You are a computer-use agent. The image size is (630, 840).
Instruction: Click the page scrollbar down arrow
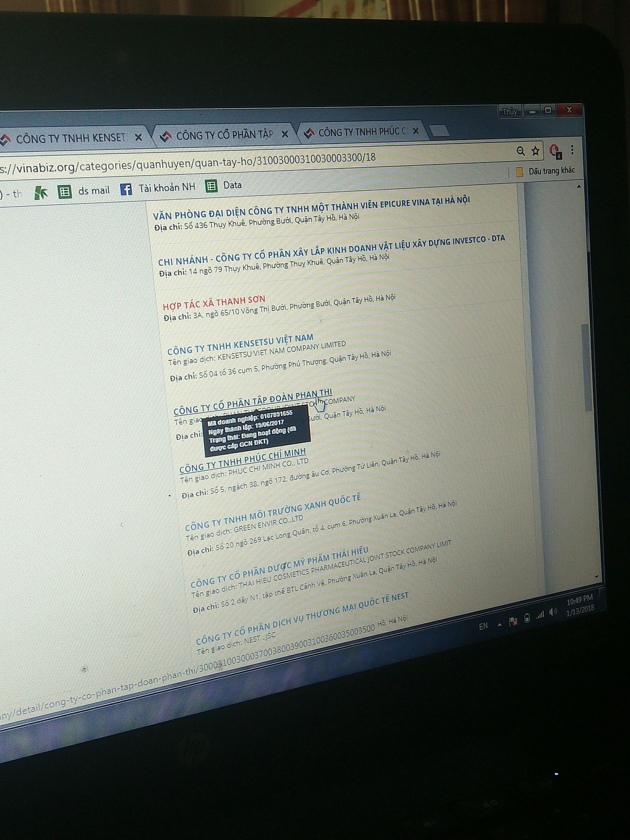pyautogui.click(x=597, y=576)
